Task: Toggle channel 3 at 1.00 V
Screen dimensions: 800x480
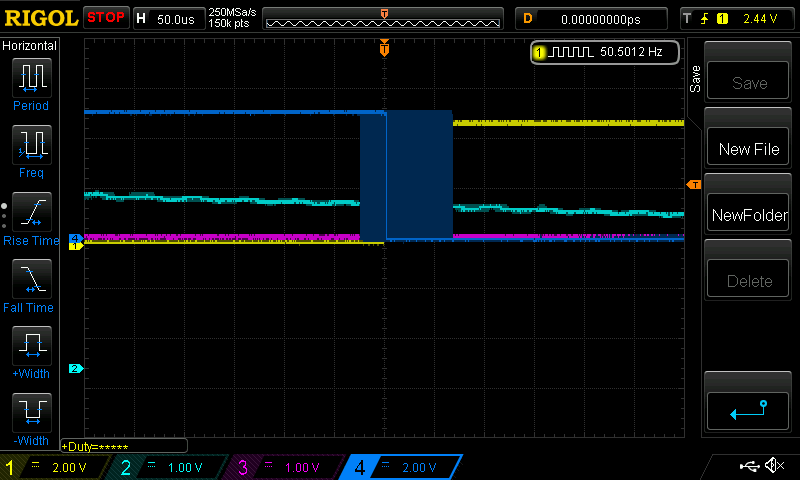Action: point(284,467)
